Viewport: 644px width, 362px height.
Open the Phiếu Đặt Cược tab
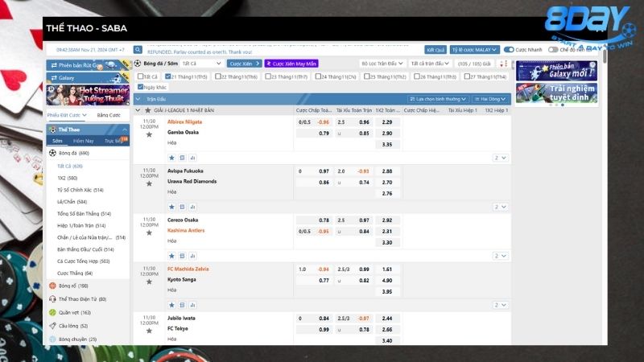point(67,115)
